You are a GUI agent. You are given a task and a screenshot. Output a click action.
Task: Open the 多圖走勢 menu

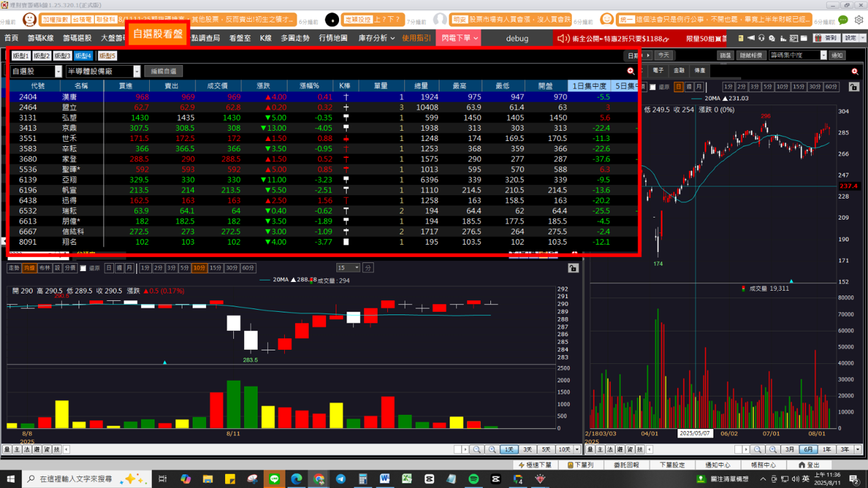(x=295, y=39)
